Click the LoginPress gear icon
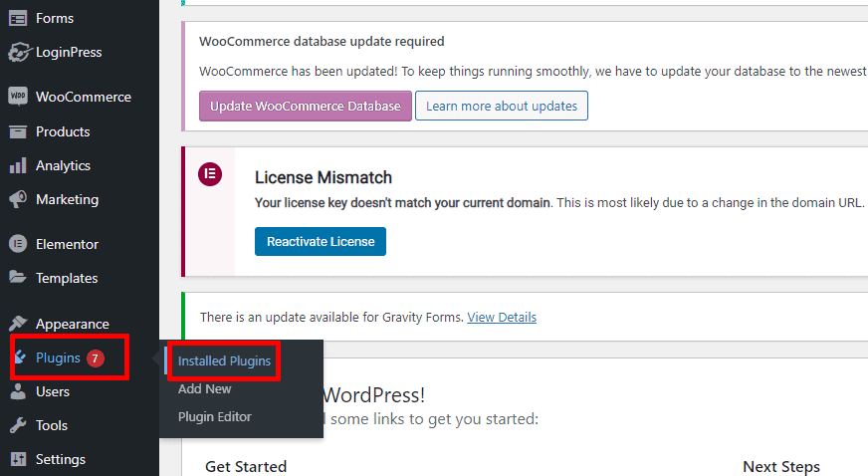 tap(17, 52)
